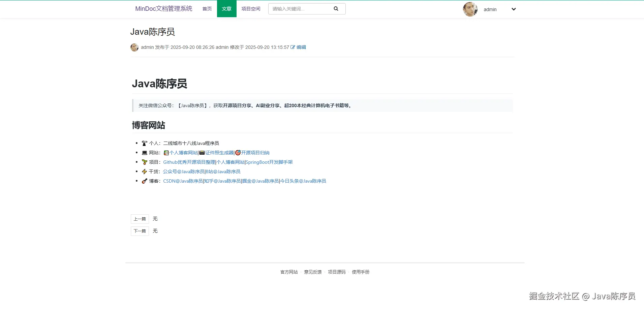
Task: Open the admin avatar in the header
Action: (x=470, y=9)
